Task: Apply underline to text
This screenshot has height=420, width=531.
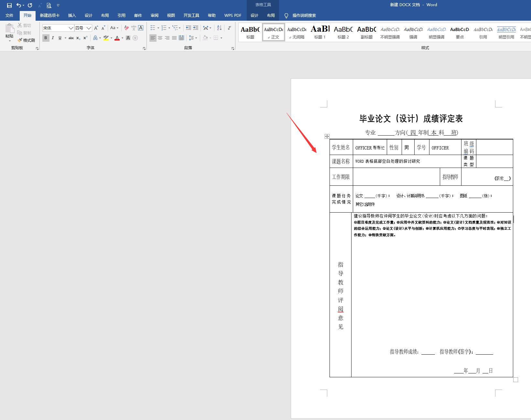Action: point(60,38)
